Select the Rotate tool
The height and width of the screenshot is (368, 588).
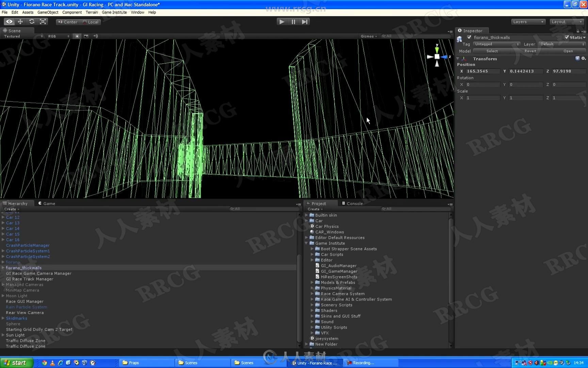click(x=32, y=21)
